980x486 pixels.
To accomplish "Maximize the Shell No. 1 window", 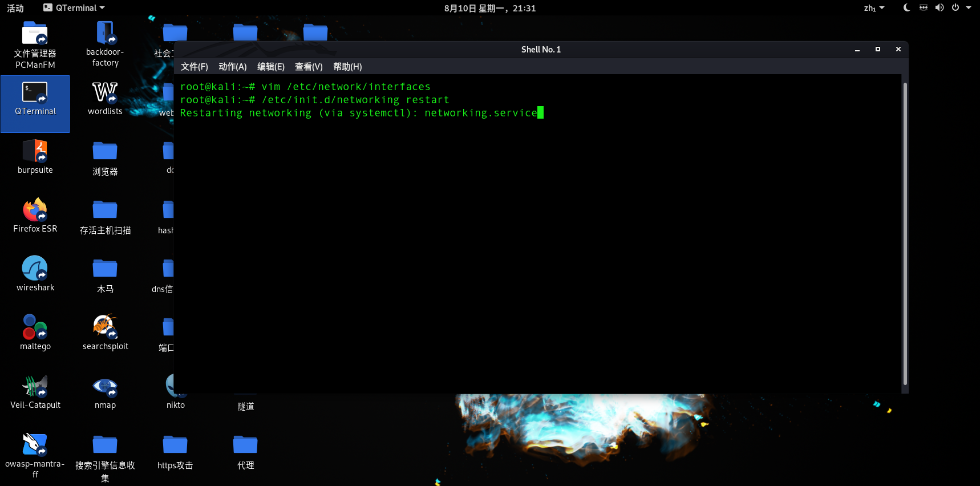I will [x=878, y=50].
